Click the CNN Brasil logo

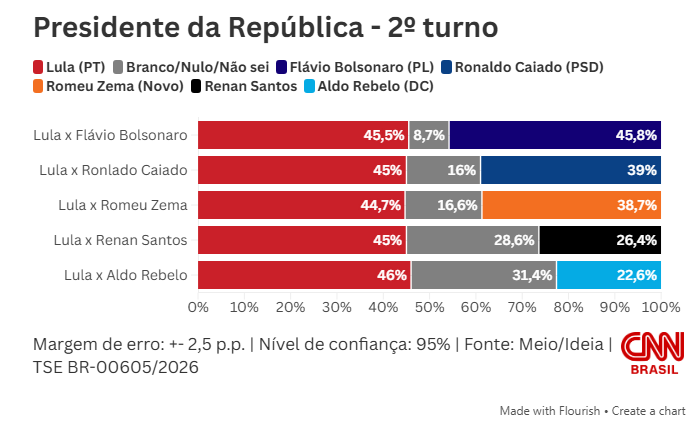tap(653, 354)
